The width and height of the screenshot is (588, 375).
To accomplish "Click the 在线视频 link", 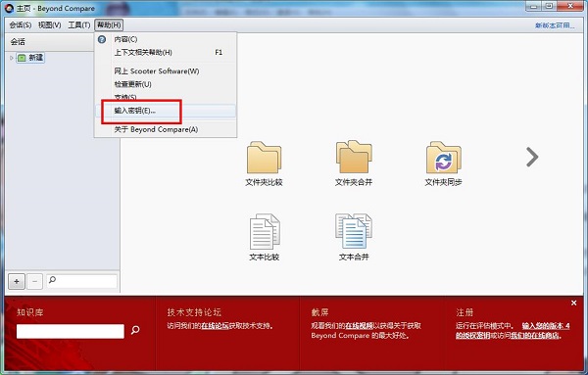I will click(x=360, y=326).
